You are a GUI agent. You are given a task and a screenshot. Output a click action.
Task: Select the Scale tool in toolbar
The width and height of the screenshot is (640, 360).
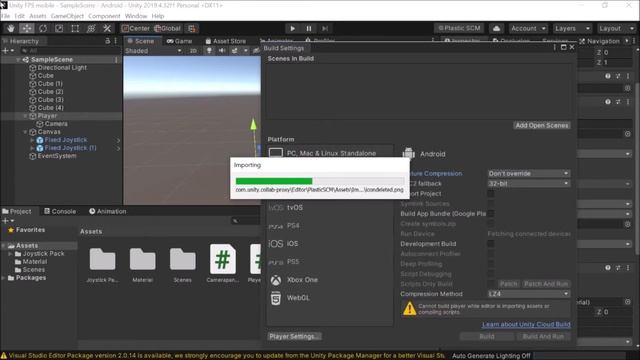pyautogui.click(x=59, y=28)
